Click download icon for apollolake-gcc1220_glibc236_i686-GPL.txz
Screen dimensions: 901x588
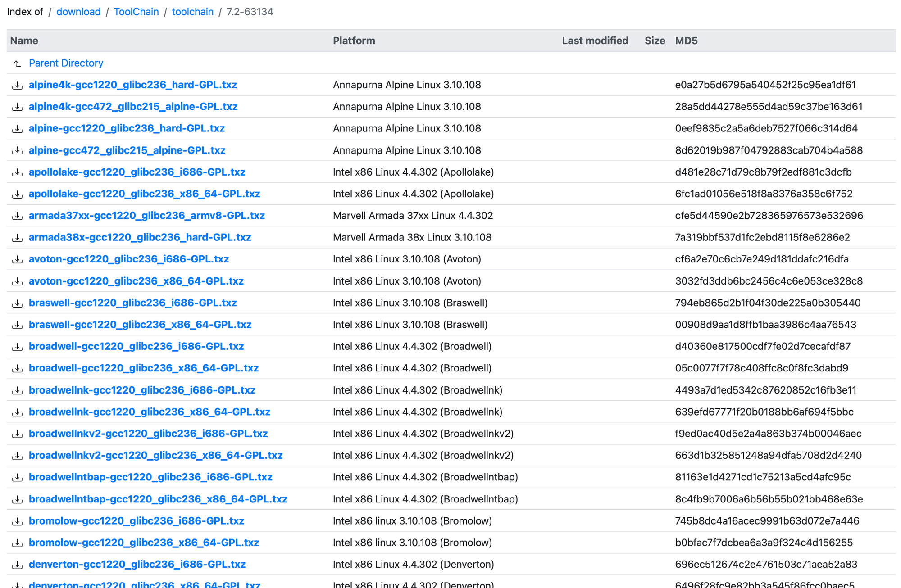[x=17, y=172]
